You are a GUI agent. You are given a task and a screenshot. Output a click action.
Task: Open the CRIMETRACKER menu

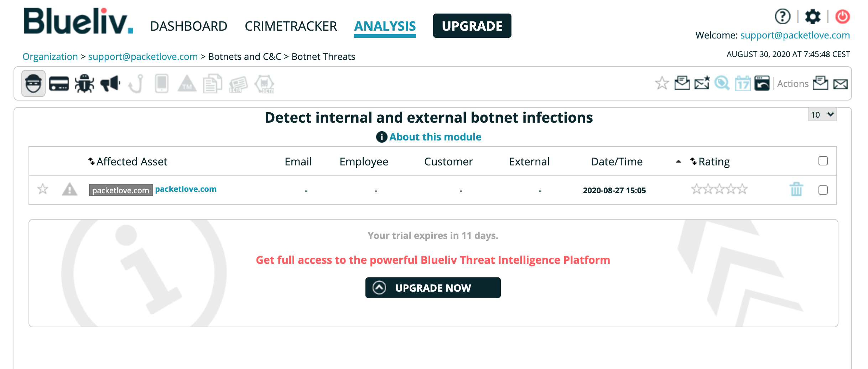pyautogui.click(x=291, y=26)
